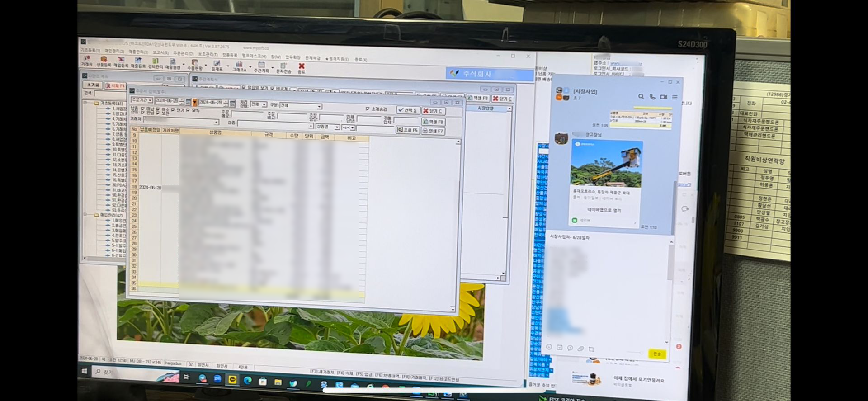
Task: Click the emoticon icon below the chat input
Action: [x=549, y=347]
